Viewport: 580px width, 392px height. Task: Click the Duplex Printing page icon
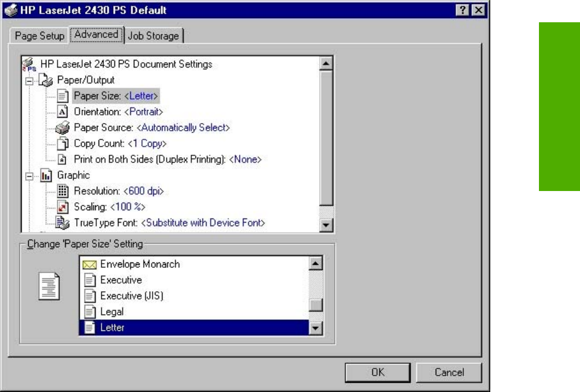(63, 159)
